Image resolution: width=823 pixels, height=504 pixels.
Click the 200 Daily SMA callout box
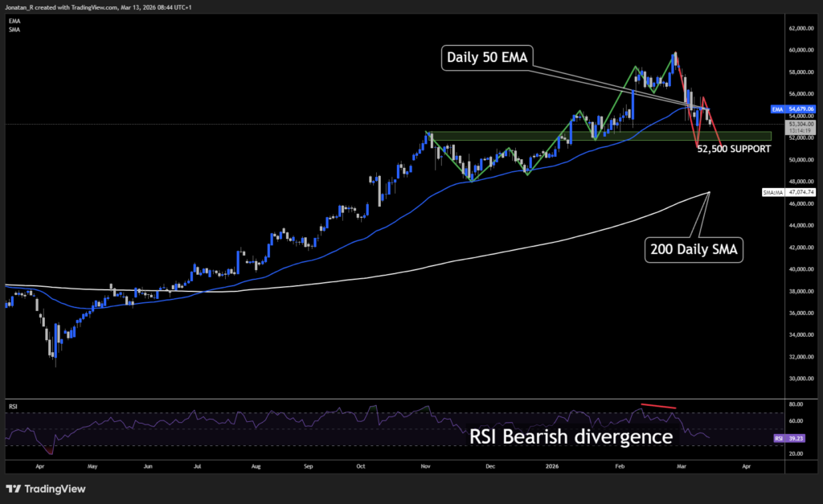tap(694, 251)
